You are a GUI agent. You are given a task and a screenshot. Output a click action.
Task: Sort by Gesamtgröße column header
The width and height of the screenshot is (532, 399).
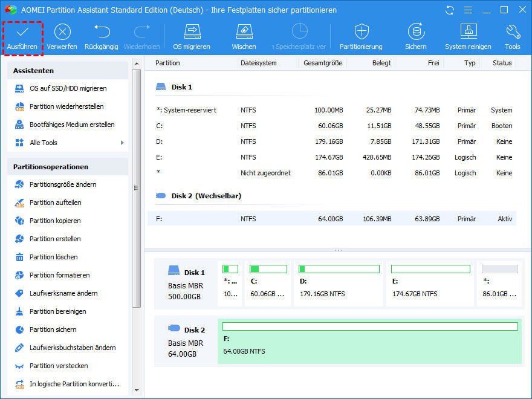point(323,63)
